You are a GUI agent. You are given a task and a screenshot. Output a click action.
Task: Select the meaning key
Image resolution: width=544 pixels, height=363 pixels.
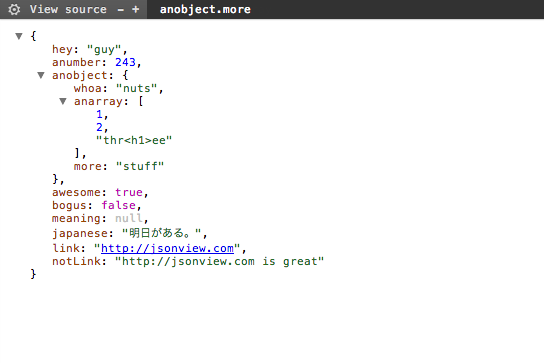click(76, 218)
